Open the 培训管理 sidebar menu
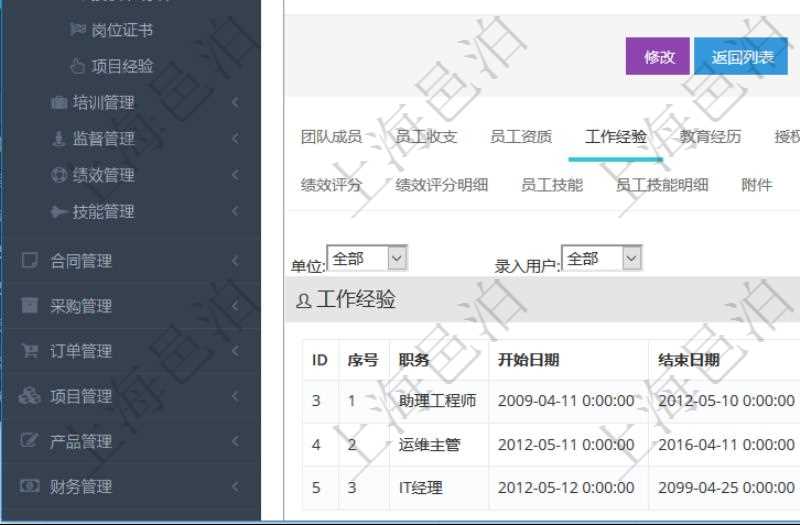 [104, 103]
